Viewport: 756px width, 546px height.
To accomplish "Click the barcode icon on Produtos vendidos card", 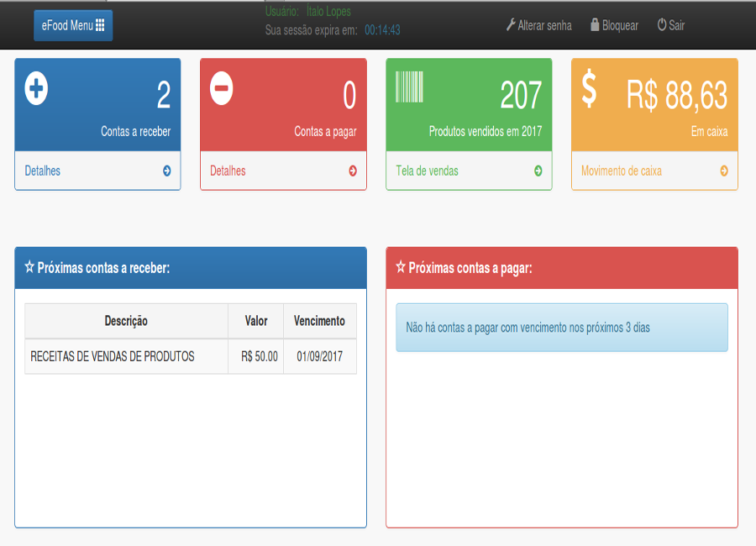I will tap(409, 87).
